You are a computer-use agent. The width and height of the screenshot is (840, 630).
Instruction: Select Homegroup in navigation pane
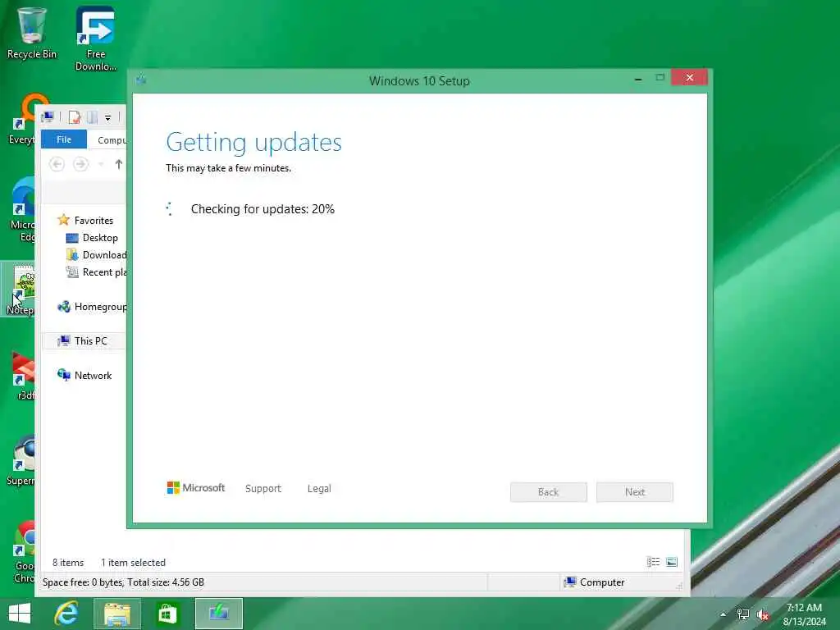[x=92, y=307]
